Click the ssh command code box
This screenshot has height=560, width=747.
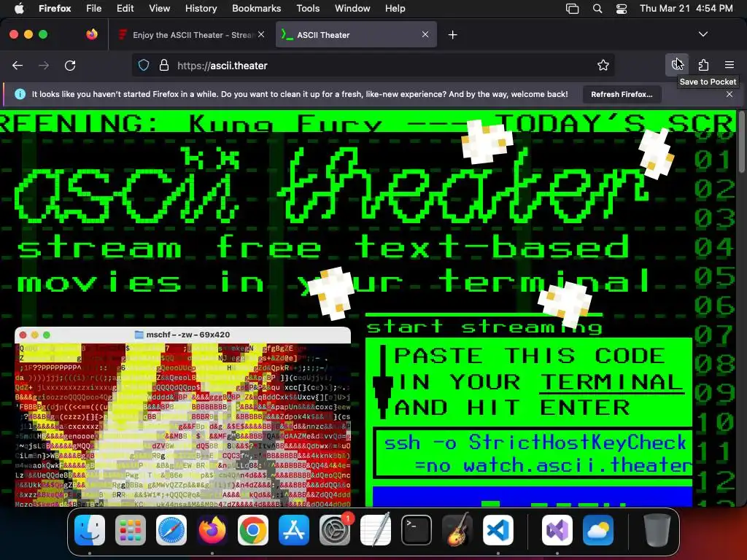533,454
